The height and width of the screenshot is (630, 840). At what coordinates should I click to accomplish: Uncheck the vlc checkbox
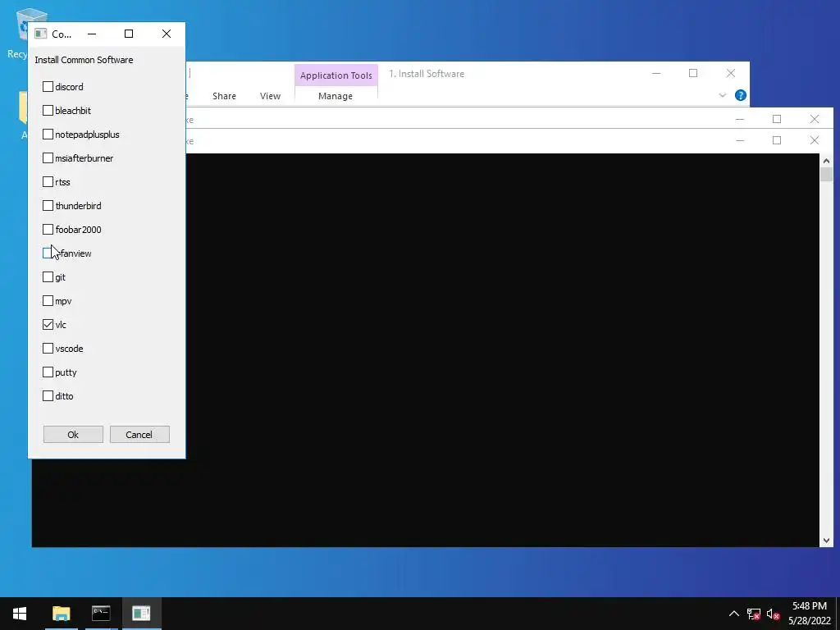point(48,325)
